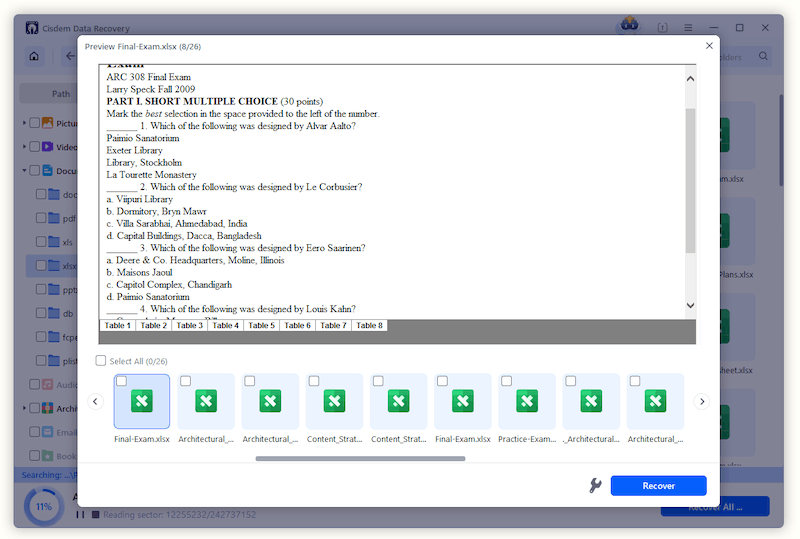Switch to the Table 3 sheet tab
This screenshot has height=539, width=800.
(189, 326)
